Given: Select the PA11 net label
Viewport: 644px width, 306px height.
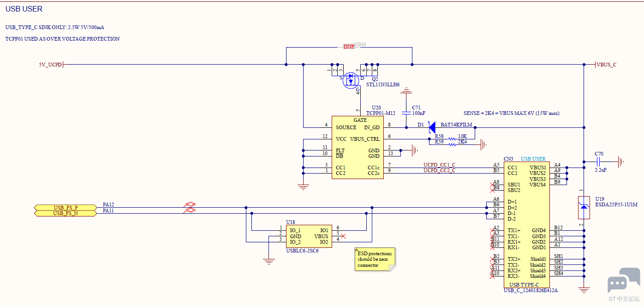Looking at the screenshot, I should pyautogui.click(x=108, y=210).
